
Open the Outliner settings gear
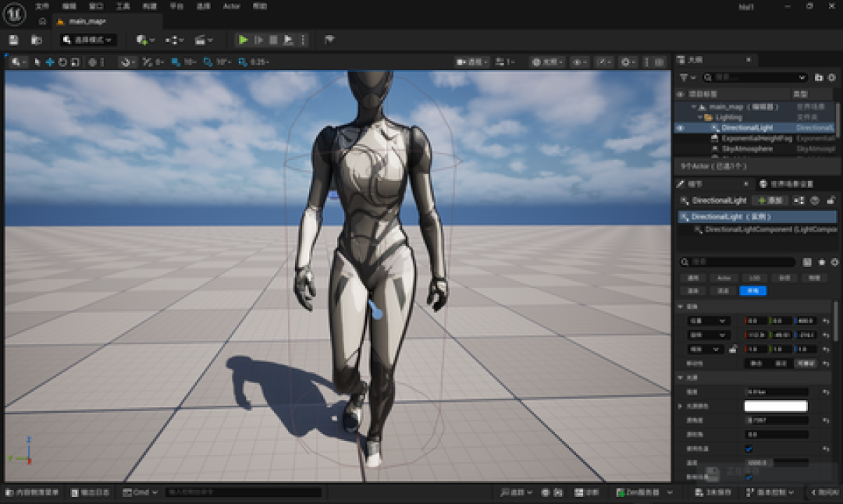(x=832, y=78)
